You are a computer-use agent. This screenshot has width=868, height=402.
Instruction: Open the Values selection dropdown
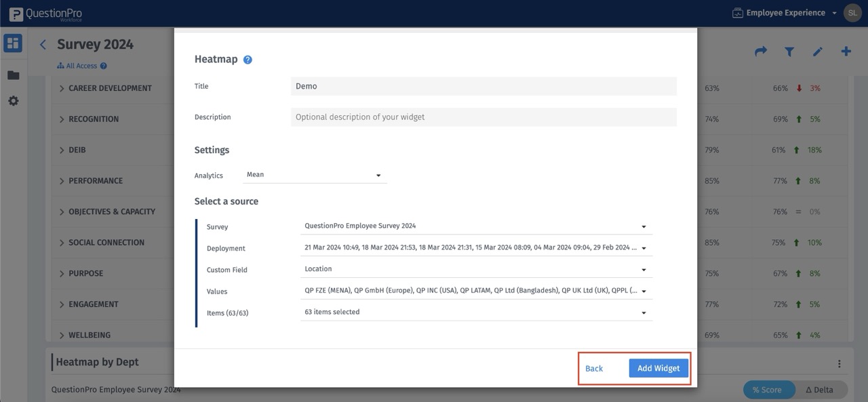(x=475, y=291)
